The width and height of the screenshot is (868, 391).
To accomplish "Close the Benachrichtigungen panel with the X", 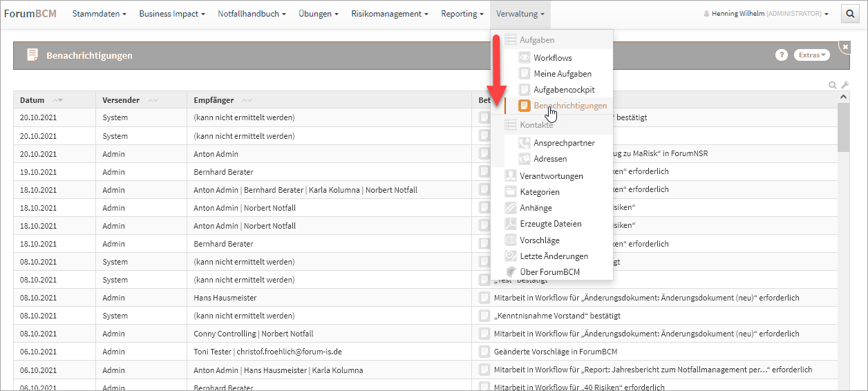I will point(845,46).
